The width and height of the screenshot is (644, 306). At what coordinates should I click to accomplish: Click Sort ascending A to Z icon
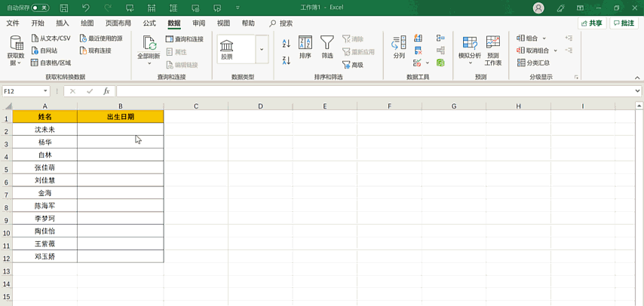click(287, 44)
